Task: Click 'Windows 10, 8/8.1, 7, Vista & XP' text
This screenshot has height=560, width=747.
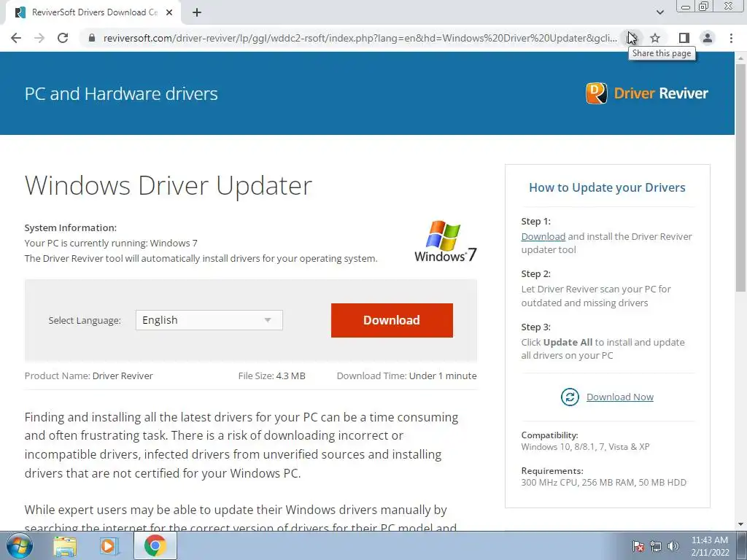Action: tap(585, 447)
